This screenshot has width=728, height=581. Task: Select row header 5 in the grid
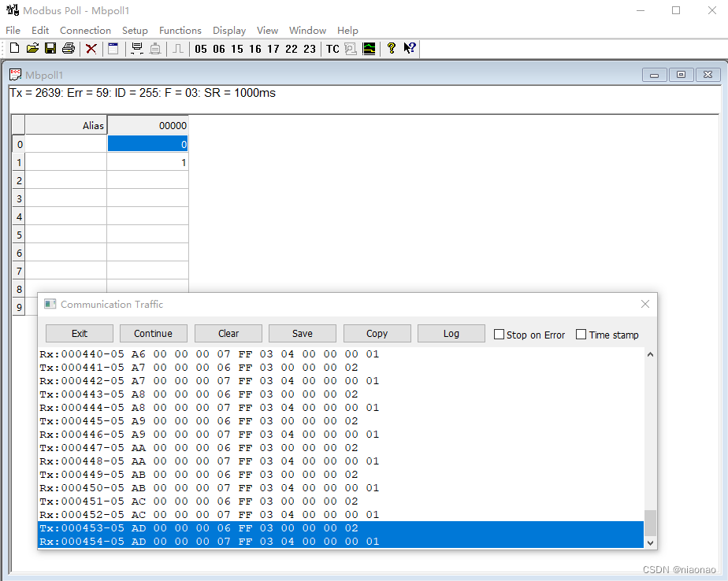coord(19,235)
